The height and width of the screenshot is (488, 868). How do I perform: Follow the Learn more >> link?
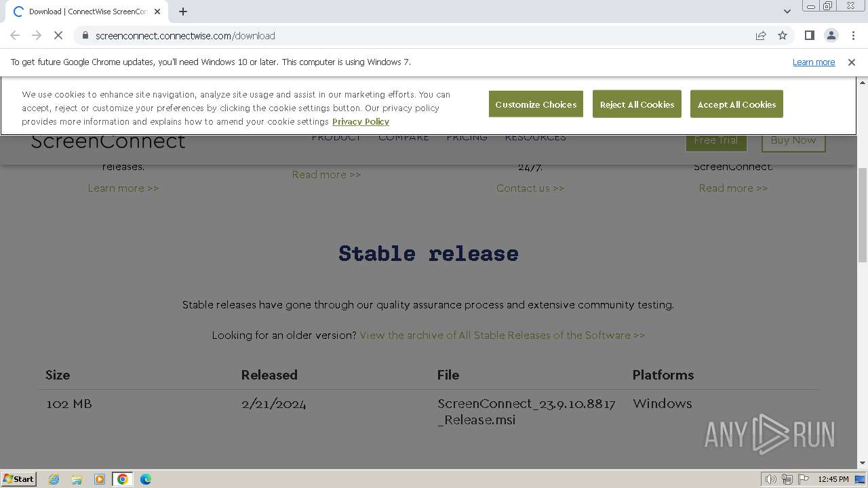tap(123, 188)
